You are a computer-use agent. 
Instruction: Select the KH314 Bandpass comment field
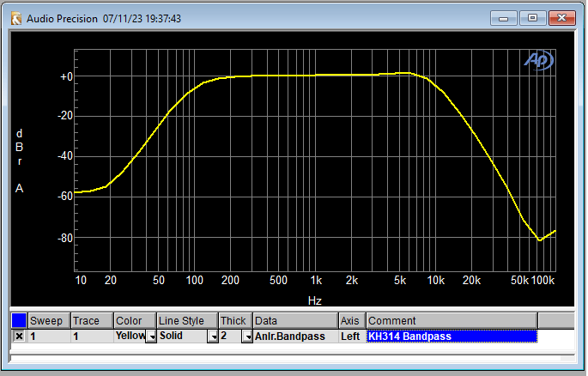point(452,337)
